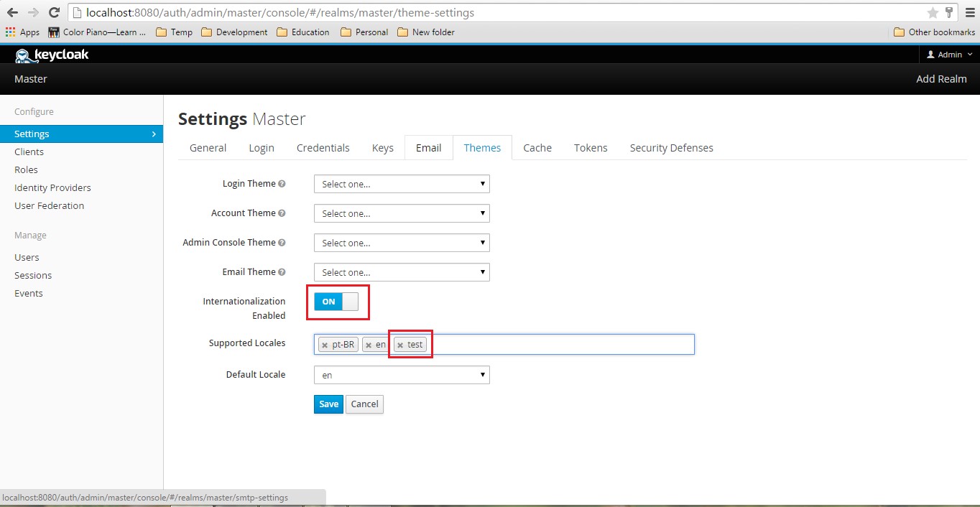Click the Email Theme help icon
The height and width of the screenshot is (507, 980).
click(x=282, y=272)
